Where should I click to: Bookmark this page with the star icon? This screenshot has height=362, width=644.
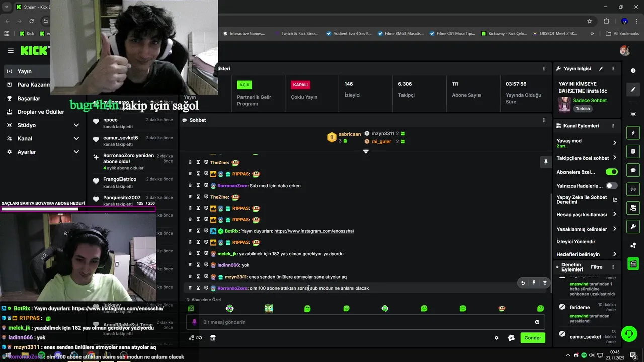pos(590,21)
